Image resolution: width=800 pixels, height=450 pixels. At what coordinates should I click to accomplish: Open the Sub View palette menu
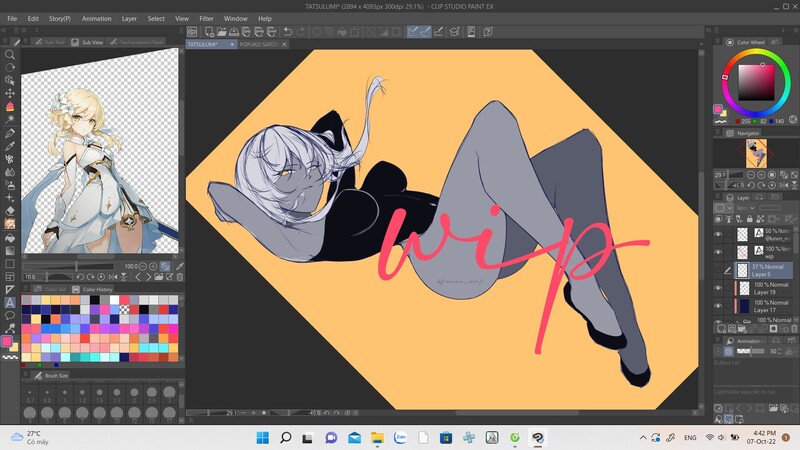pyautogui.click(x=26, y=42)
